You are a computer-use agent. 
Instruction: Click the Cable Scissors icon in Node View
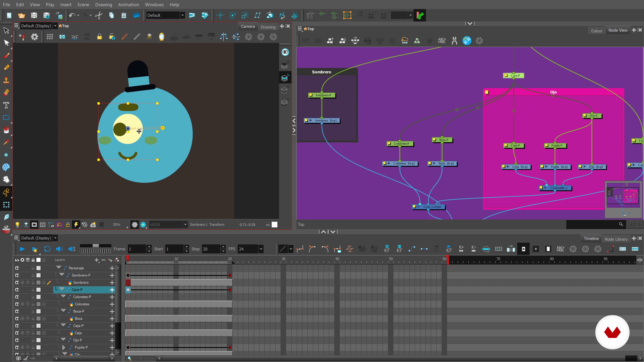[454, 41]
